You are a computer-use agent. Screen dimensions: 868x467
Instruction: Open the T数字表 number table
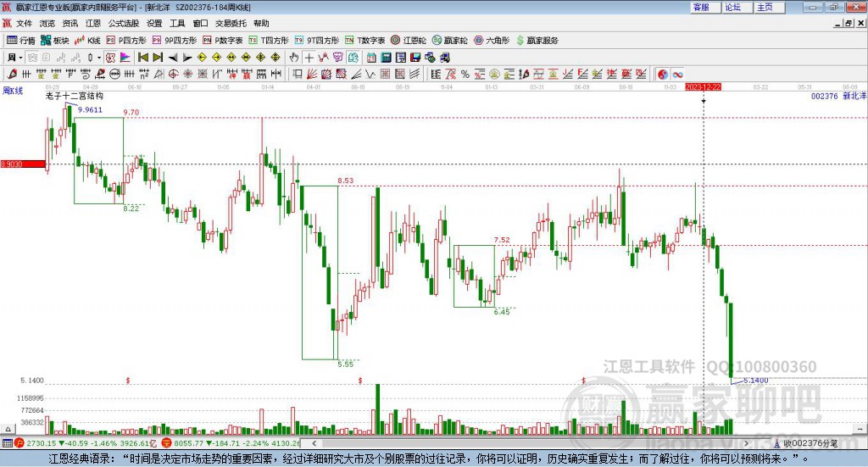coord(364,41)
